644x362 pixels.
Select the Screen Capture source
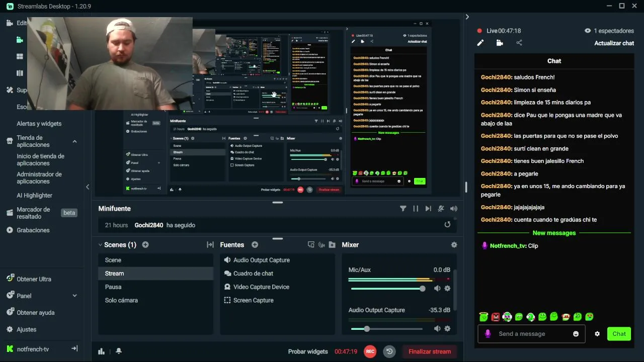277,300
